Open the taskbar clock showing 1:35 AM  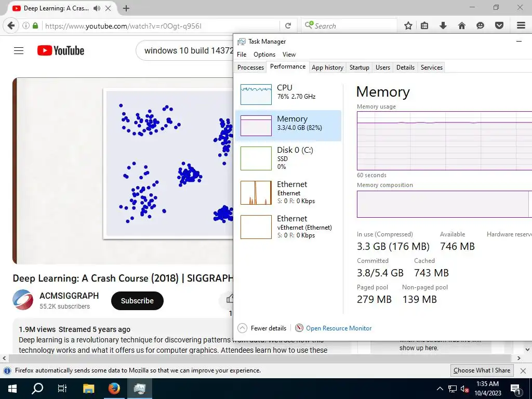click(x=487, y=389)
